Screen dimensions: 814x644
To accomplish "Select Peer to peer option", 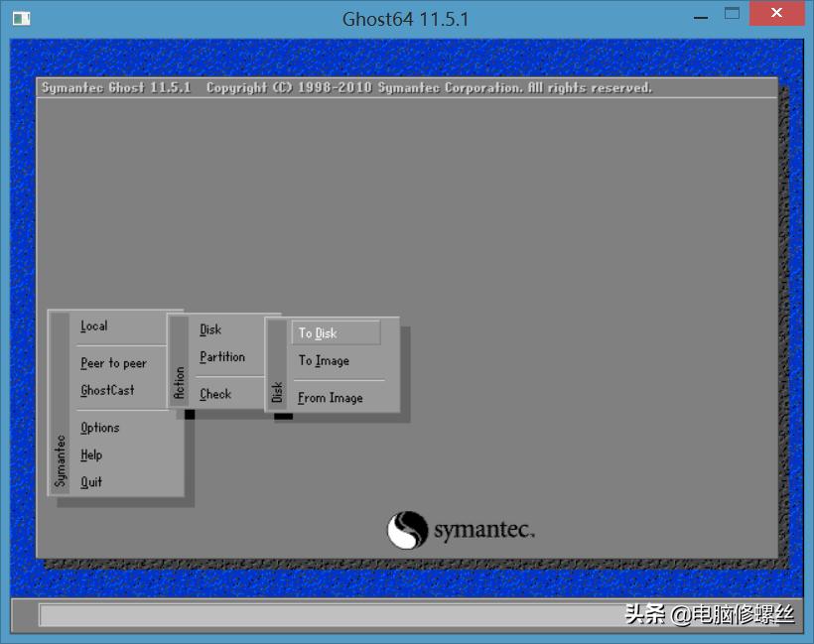I will click(x=114, y=363).
